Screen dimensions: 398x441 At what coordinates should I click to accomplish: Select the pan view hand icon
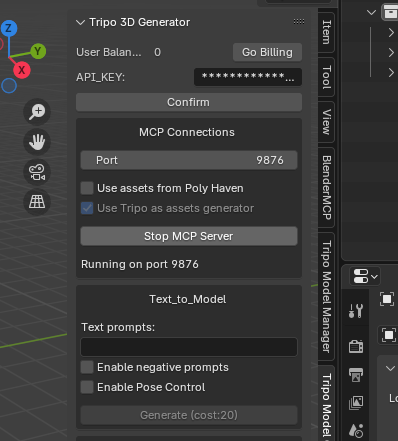pos(37,142)
